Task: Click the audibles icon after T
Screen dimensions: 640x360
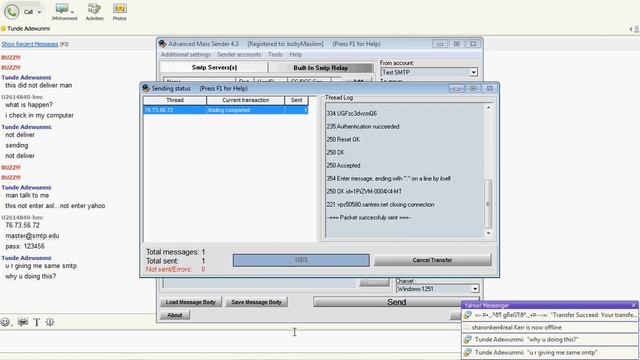Action: (50, 322)
